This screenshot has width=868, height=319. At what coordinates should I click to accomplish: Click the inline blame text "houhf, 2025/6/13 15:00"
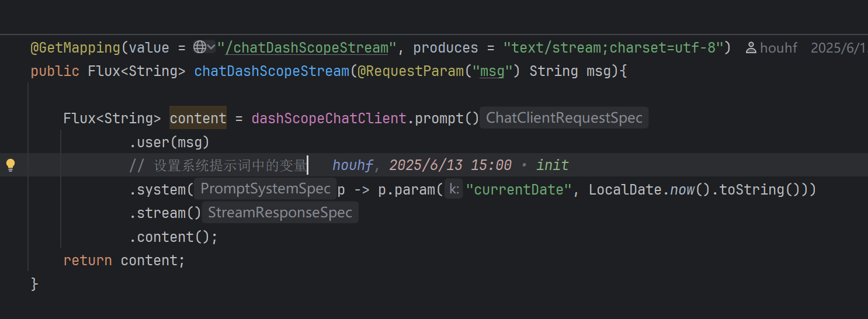pos(422,165)
